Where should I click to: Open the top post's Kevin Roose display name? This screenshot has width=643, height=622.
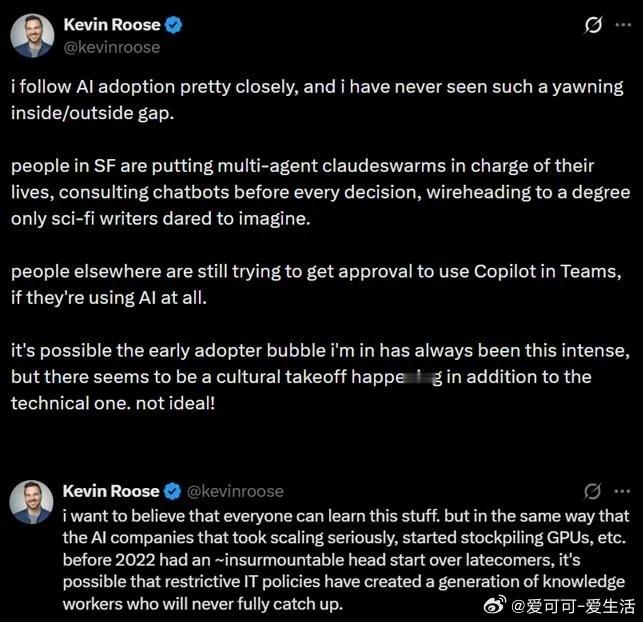click(110, 25)
